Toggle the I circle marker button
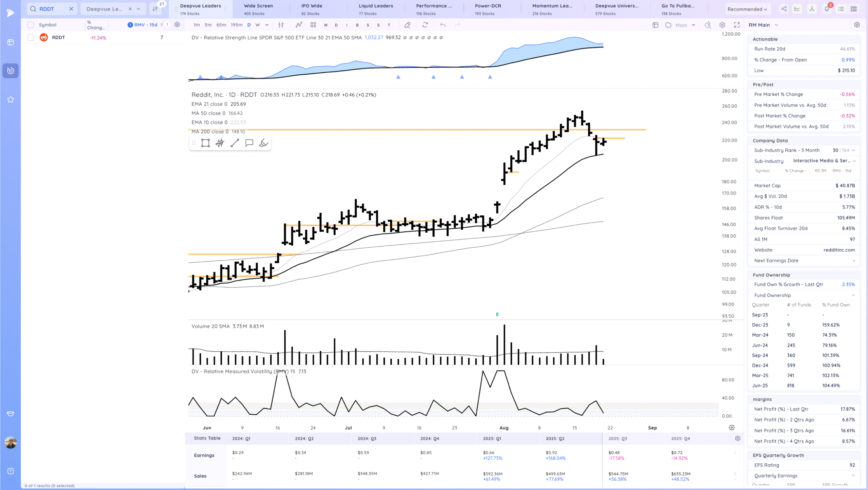Viewport: 868px width, 490px height. coord(347,25)
